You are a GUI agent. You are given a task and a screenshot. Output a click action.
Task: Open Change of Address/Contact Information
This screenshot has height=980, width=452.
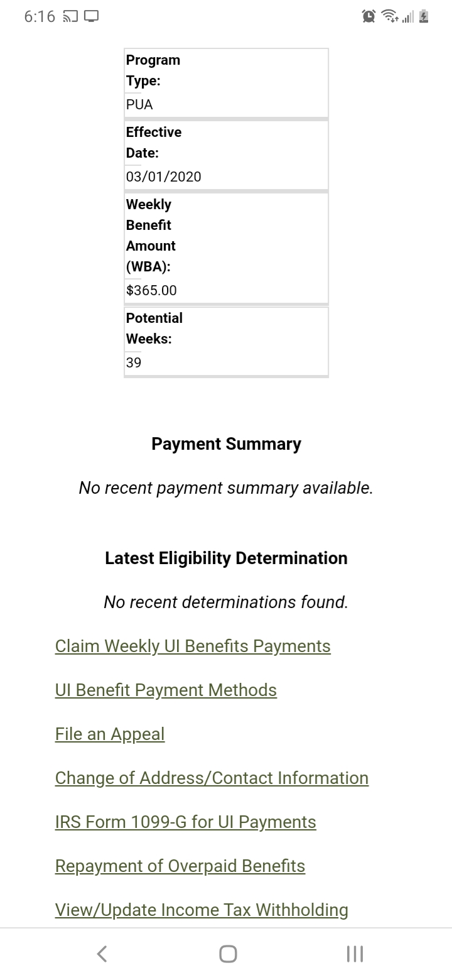tap(212, 778)
